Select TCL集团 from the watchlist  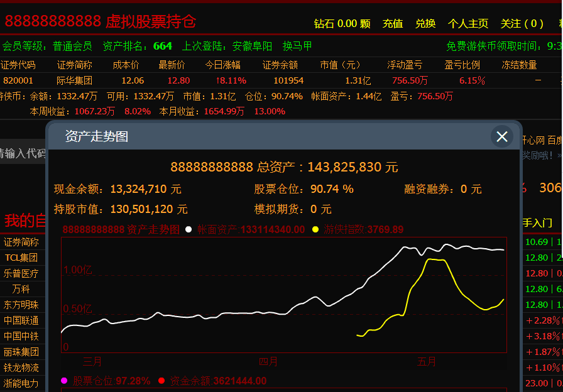pyautogui.click(x=21, y=258)
